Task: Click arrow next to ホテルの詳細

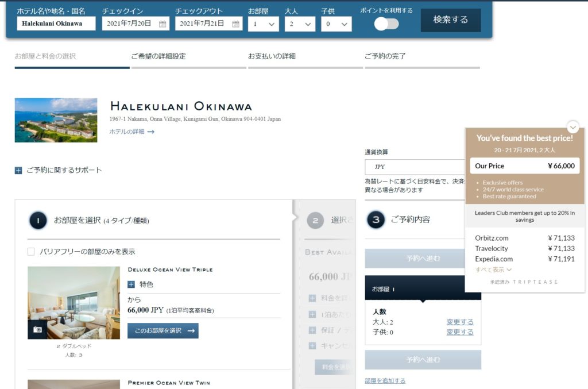Action: pyautogui.click(x=150, y=132)
